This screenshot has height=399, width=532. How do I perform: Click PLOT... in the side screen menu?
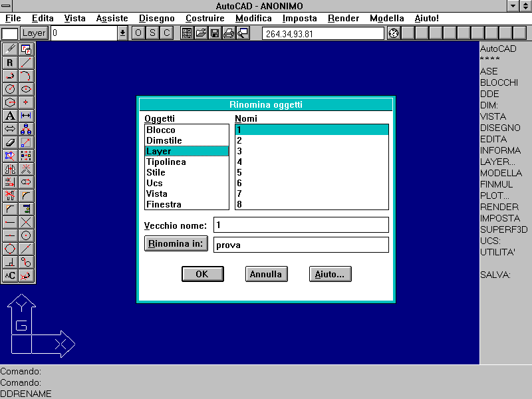[x=494, y=196]
